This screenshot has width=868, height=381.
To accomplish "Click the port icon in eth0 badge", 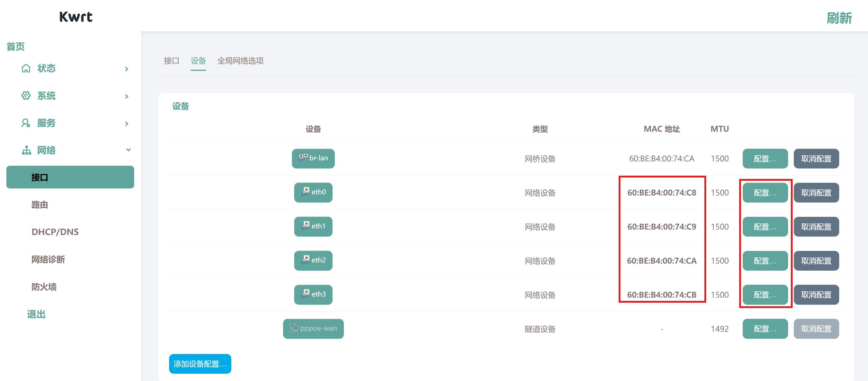I will pyautogui.click(x=305, y=191).
